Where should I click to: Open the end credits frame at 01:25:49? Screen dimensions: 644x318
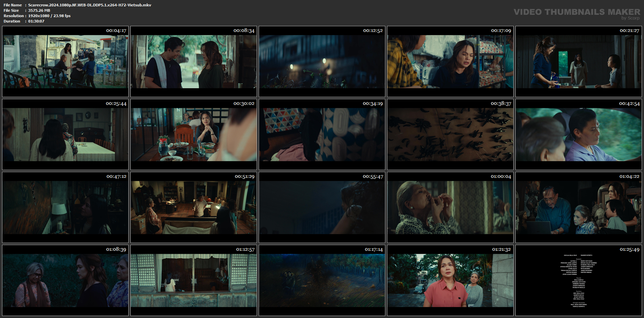578,280
